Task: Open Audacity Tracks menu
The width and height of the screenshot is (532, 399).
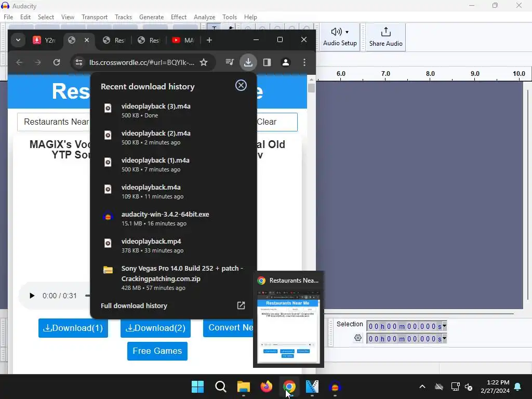Action: click(123, 17)
